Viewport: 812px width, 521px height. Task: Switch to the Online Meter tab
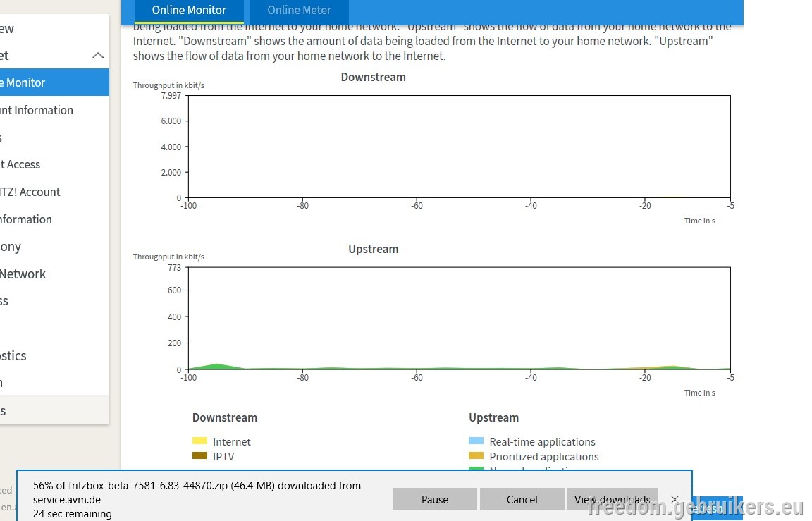pyautogui.click(x=299, y=11)
